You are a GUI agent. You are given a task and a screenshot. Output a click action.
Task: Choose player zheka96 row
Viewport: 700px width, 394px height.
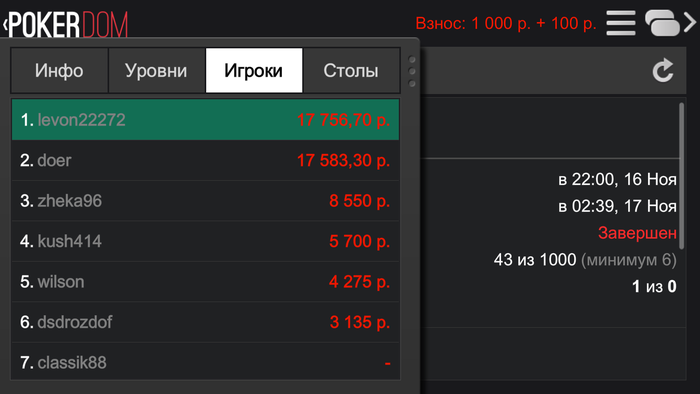point(205,201)
